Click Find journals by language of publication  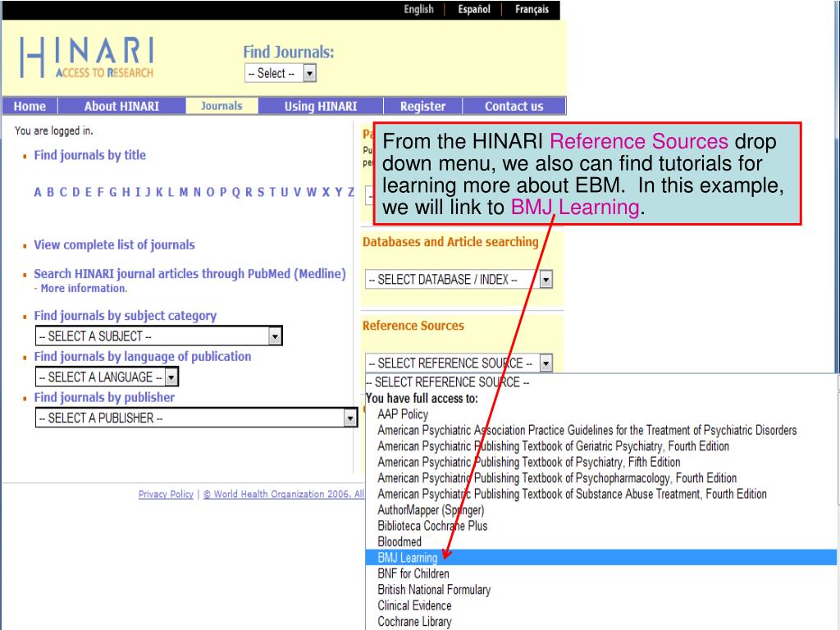tap(143, 356)
